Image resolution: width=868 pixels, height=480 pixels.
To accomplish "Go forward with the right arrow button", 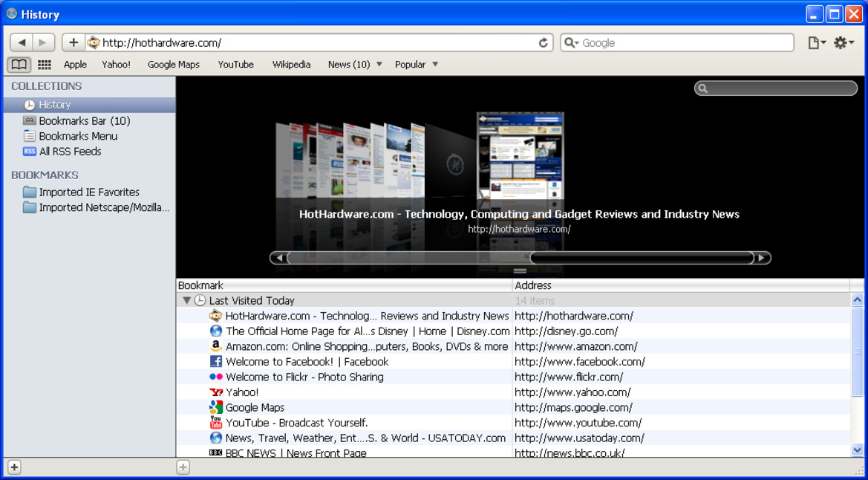I will point(44,42).
